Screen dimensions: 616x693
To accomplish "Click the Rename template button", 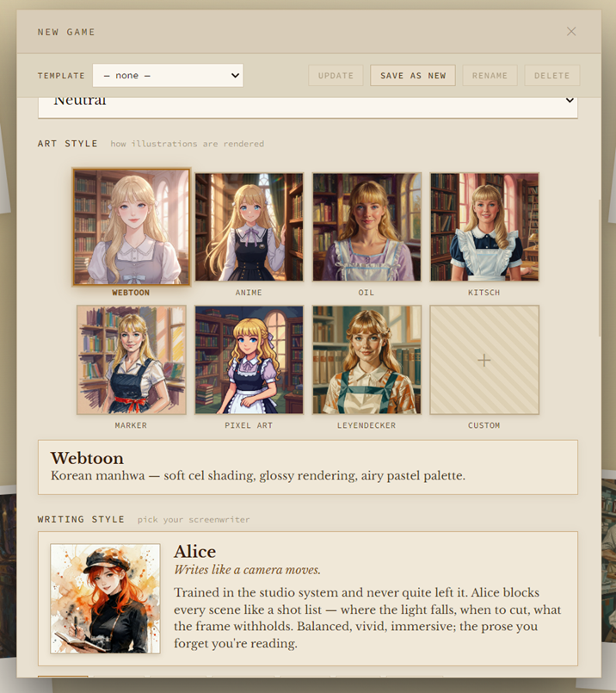I will (x=490, y=76).
